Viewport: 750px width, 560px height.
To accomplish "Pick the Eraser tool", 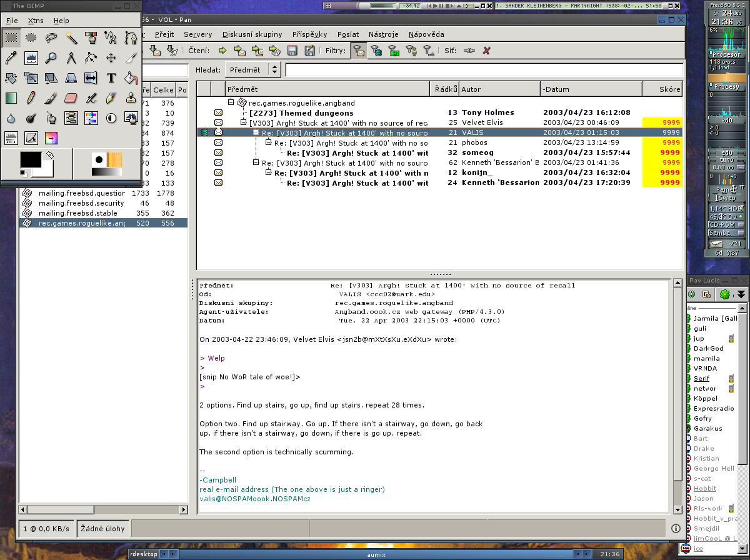I will [71, 98].
